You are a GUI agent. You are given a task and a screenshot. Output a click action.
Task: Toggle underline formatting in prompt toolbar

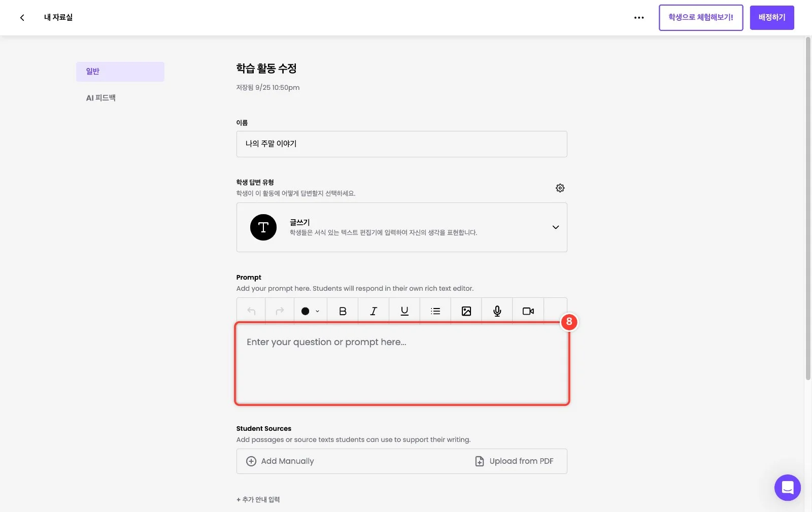point(404,311)
